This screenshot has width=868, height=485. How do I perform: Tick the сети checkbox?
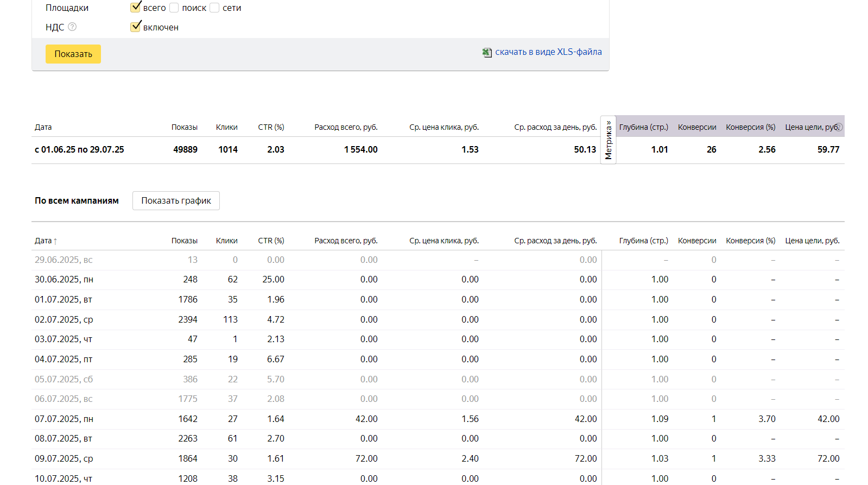(214, 8)
